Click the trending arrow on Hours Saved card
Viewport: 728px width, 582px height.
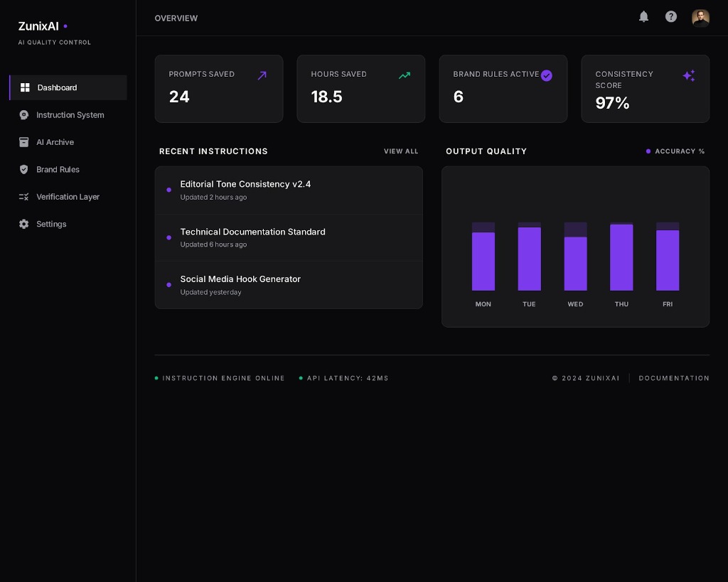pos(405,75)
